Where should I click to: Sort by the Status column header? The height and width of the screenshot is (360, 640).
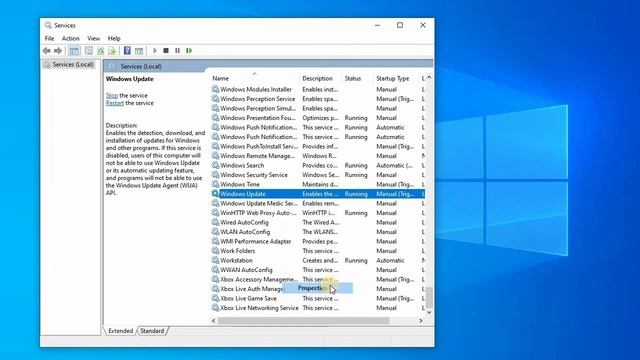(x=358, y=78)
